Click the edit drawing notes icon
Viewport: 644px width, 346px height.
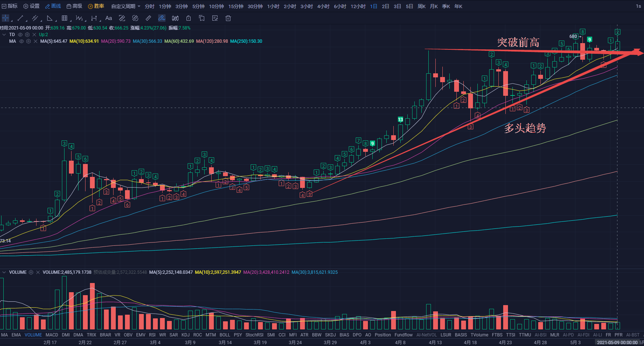pyautogui.click(x=215, y=18)
